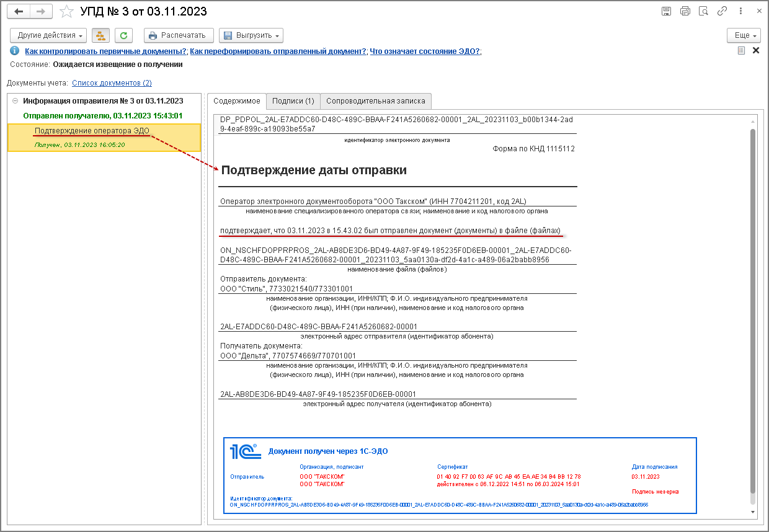Viewport: 769px width, 532px height.
Task: Go forward with the right arrow button
Action: (x=41, y=11)
